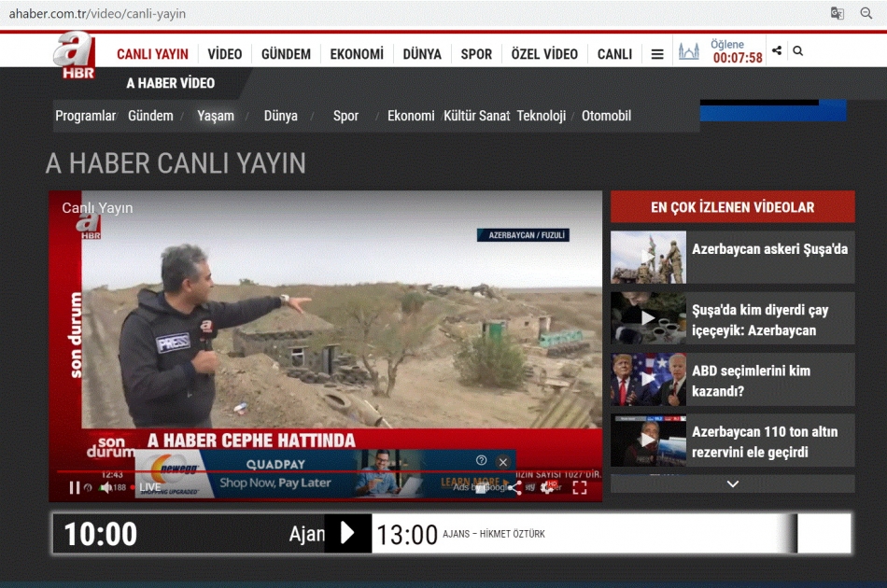This screenshot has width=887, height=588.
Task: Open the Azerbaycan askeri Şuşa'da video thumbnail
Action: (648, 258)
